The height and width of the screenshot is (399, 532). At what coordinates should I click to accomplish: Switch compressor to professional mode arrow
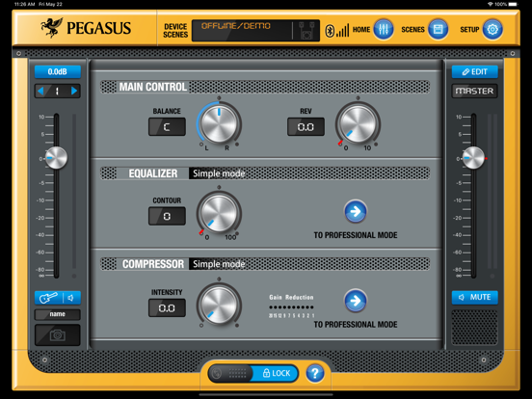coord(356,301)
